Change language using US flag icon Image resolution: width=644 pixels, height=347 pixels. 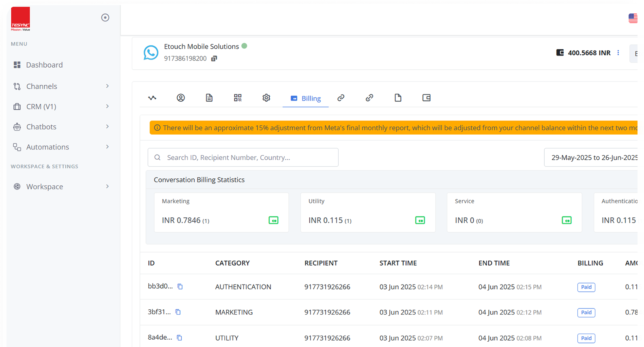click(633, 18)
